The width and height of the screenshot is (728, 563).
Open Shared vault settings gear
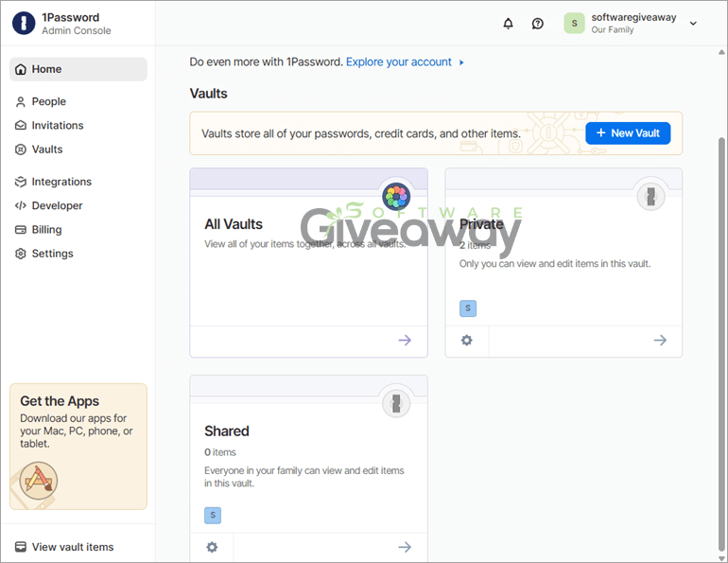tap(212, 547)
